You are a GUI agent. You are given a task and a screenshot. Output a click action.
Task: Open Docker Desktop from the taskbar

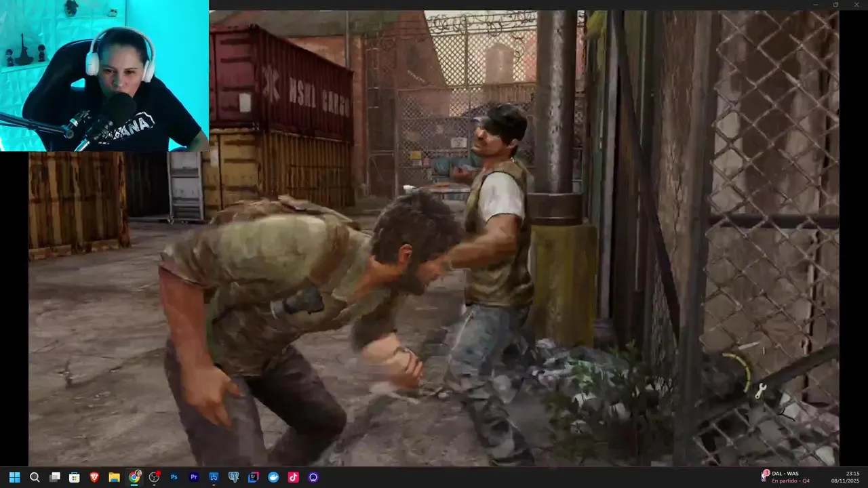coord(273,477)
